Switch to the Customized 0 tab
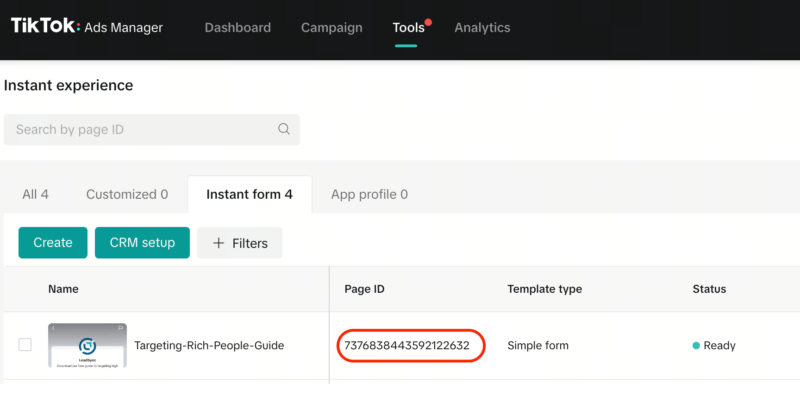The image size is (800, 403). click(x=126, y=194)
